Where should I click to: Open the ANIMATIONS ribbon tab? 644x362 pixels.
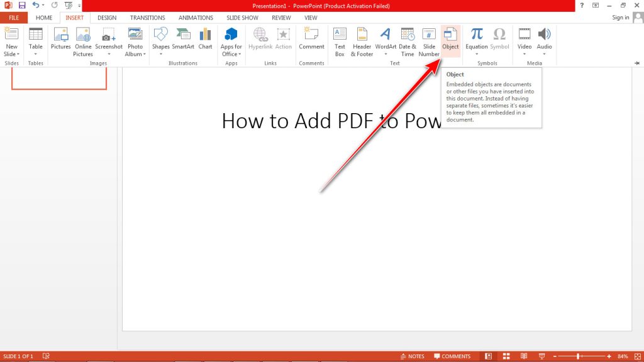click(x=195, y=18)
